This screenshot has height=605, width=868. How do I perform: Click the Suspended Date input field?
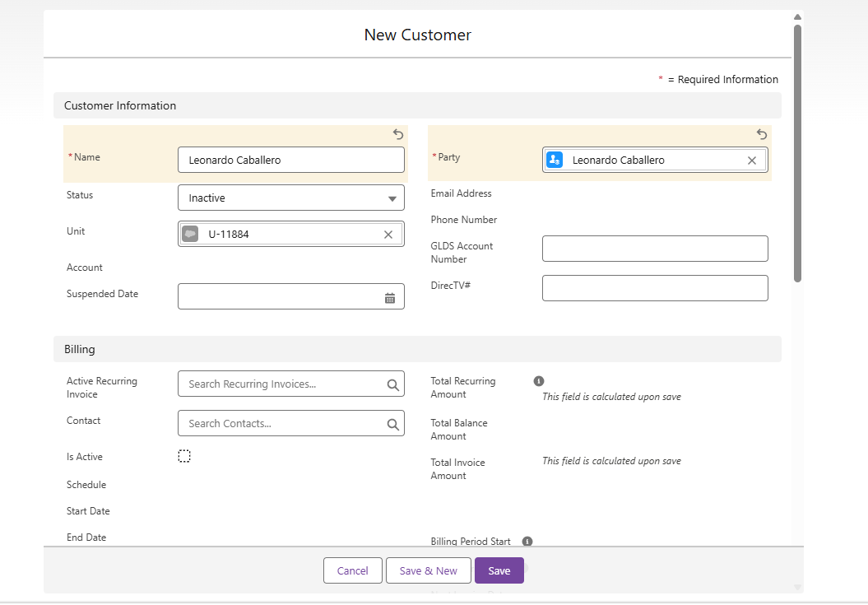(x=291, y=296)
